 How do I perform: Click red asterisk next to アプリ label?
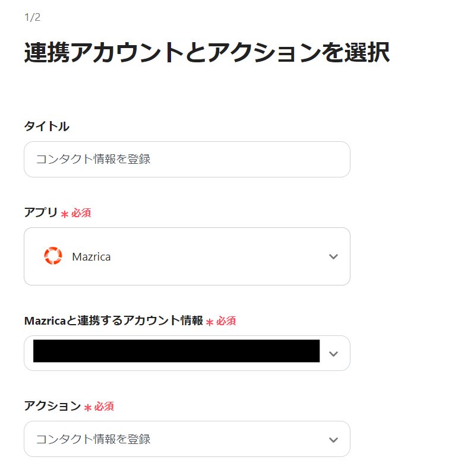(65, 214)
